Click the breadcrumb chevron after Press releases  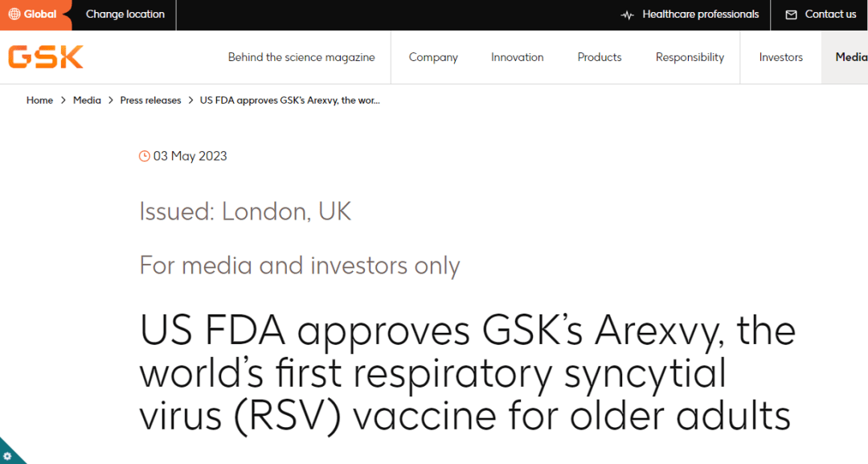pyautogui.click(x=191, y=100)
